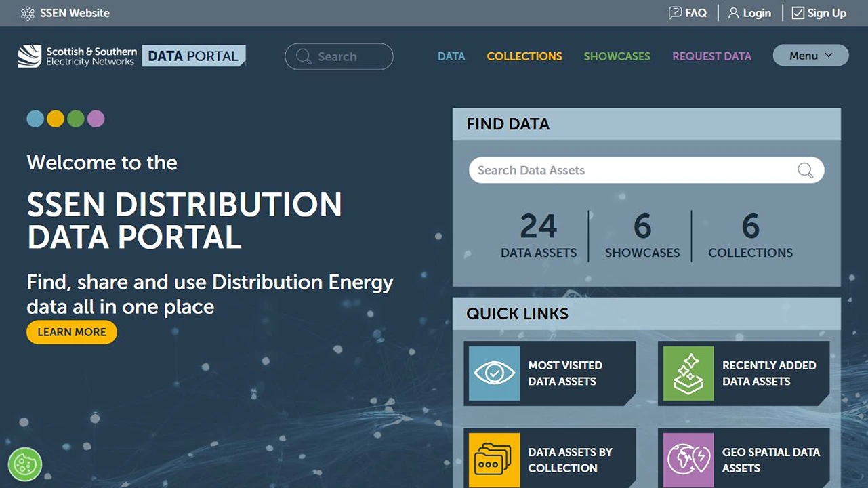Click the cookie settings icon
Screen dimensions: 868x488
pos(25,464)
